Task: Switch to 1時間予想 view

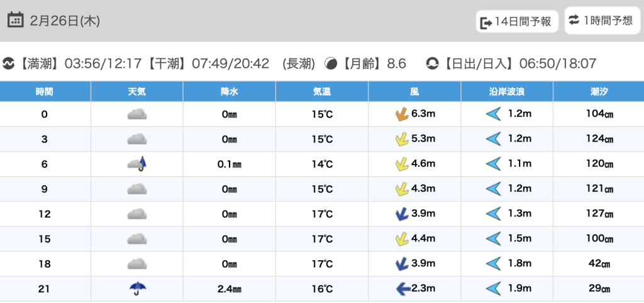Action: point(601,21)
